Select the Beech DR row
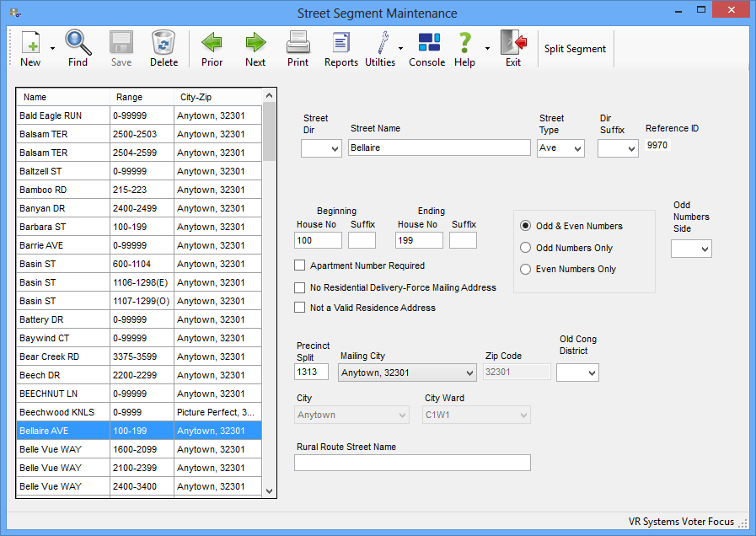This screenshot has width=756, height=536. 139,375
